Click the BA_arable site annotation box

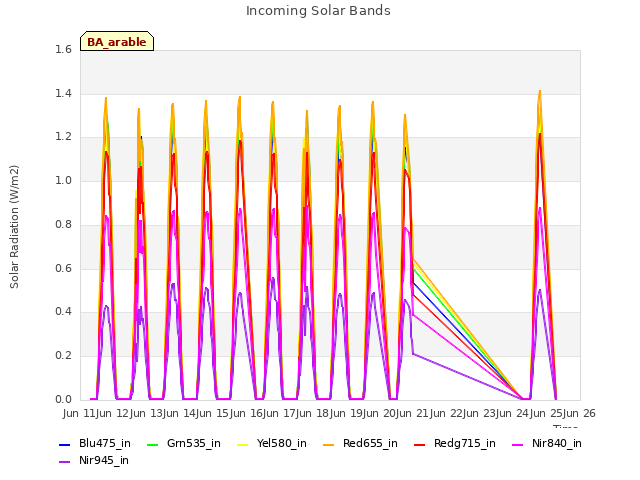pyautogui.click(x=117, y=41)
